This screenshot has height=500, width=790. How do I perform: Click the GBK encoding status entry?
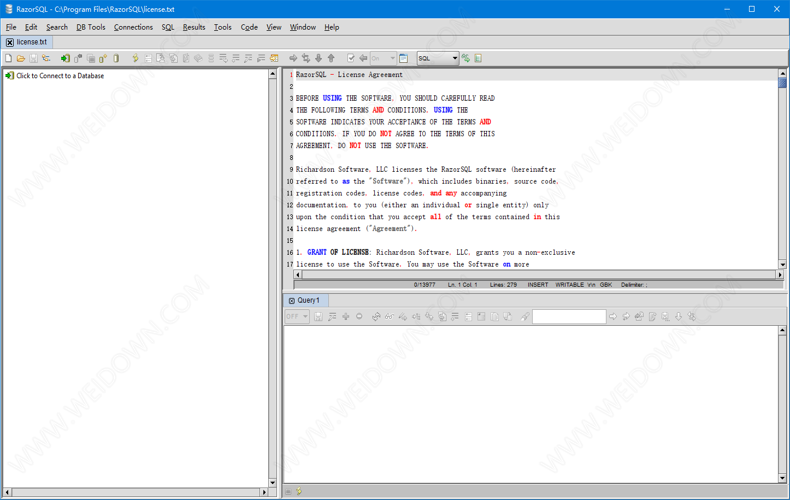tap(606, 285)
